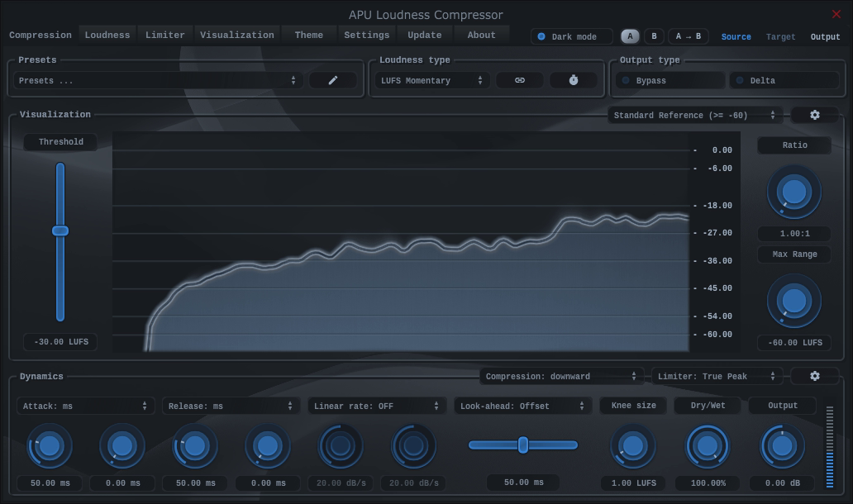Select state A
Image resolution: width=853 pixels, height=504 pixels.
pos(630,36)
